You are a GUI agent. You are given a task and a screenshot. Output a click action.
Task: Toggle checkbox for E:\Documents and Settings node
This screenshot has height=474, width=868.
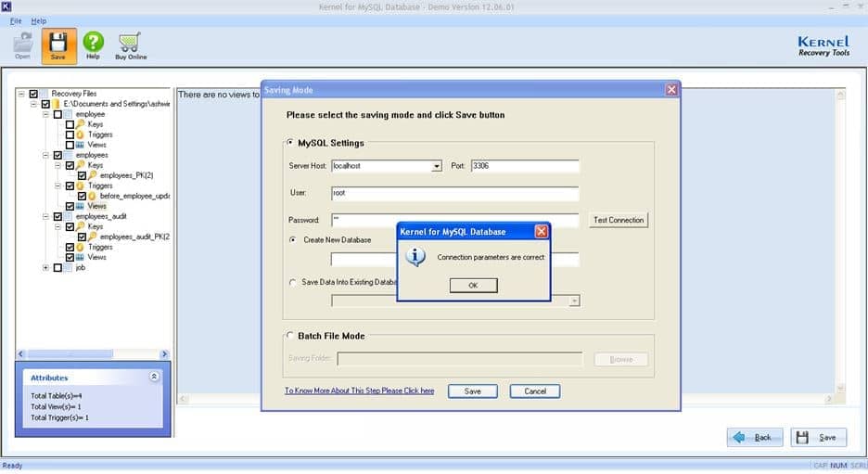[x=45, y=104]
